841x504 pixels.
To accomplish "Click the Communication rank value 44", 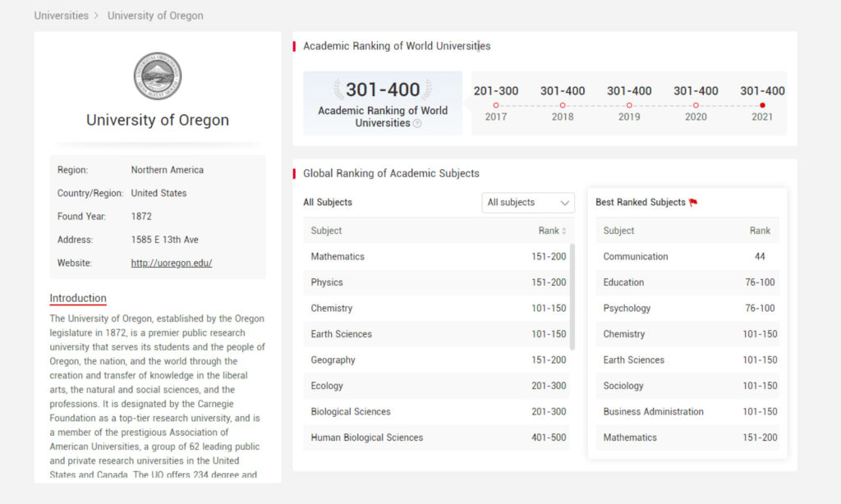I will 760,257.
